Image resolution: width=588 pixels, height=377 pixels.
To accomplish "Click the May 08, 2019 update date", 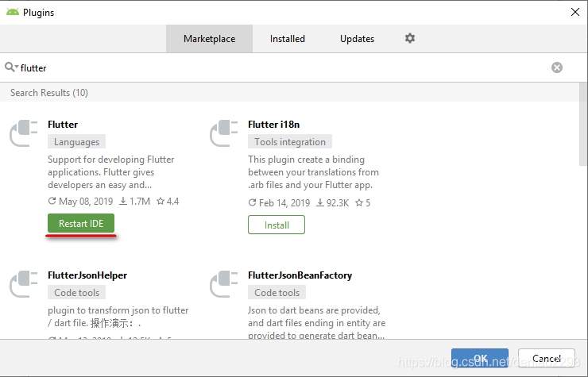I will point(80,202).
